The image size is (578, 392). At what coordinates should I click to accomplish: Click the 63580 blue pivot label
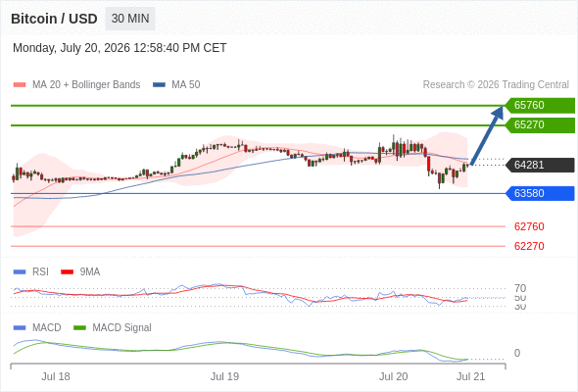pos(540,193)
